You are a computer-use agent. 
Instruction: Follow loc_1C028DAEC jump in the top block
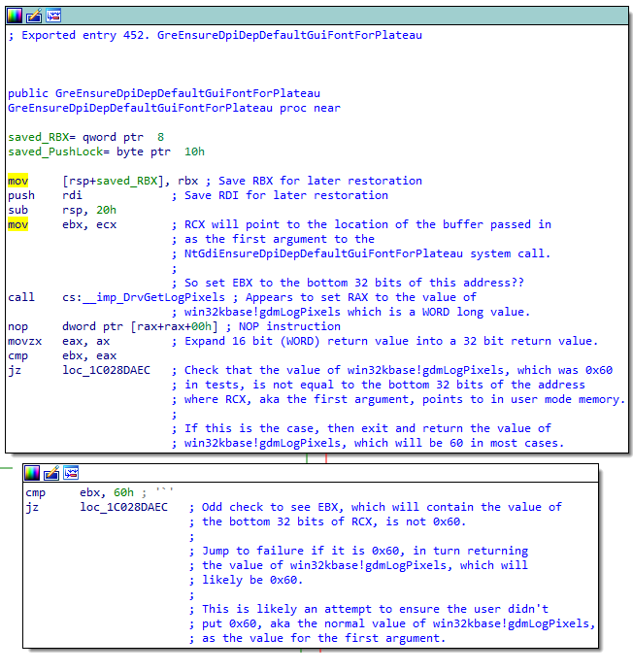tap(106, 370)
